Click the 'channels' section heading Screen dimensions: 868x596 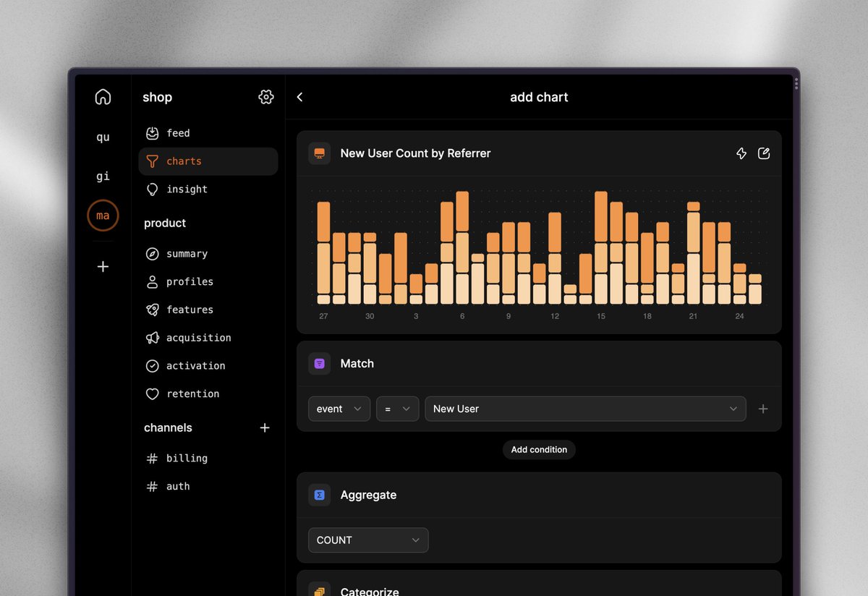(168, 427)
